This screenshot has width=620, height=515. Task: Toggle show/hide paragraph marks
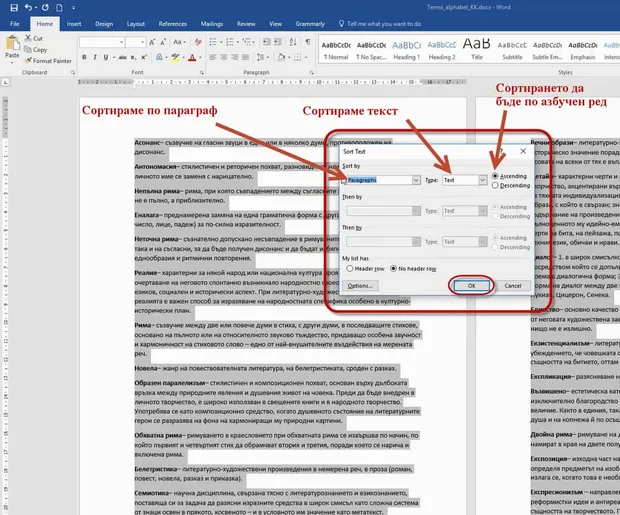point(308,42)
